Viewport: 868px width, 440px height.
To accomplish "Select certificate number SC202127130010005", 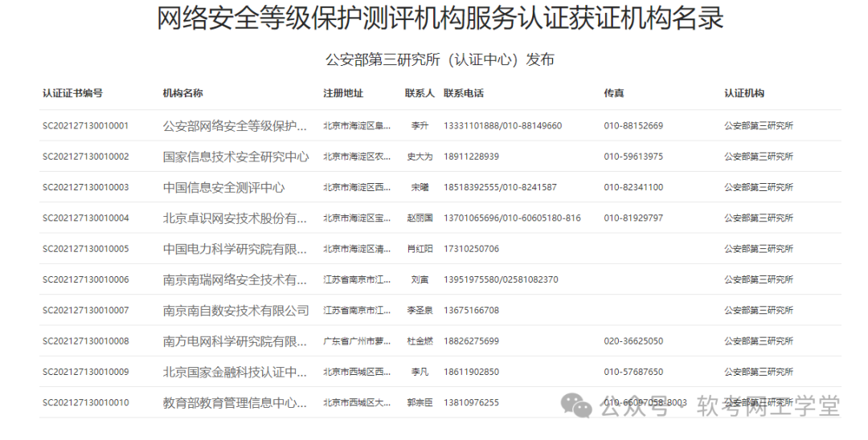I will tap(85, 249).
